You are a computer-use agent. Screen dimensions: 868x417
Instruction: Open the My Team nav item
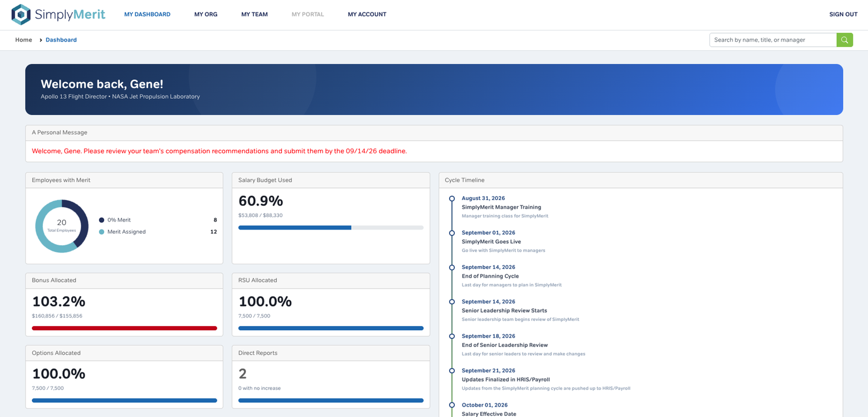pyautogui.click(x=255, y=14)
